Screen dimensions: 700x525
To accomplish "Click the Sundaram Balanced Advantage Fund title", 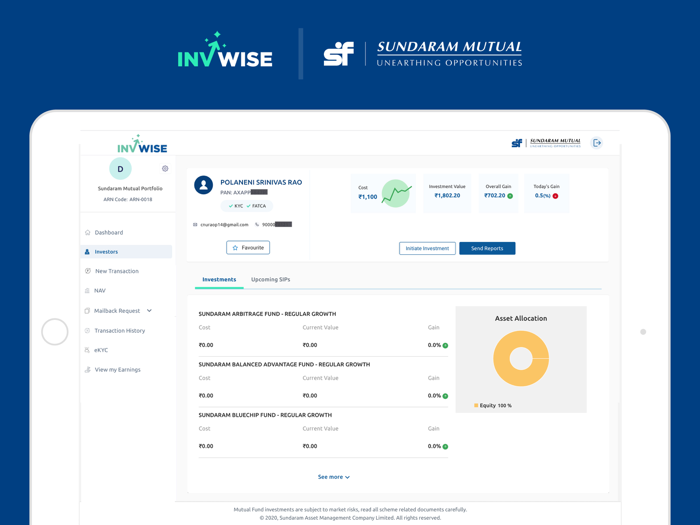I will (284, 364).
